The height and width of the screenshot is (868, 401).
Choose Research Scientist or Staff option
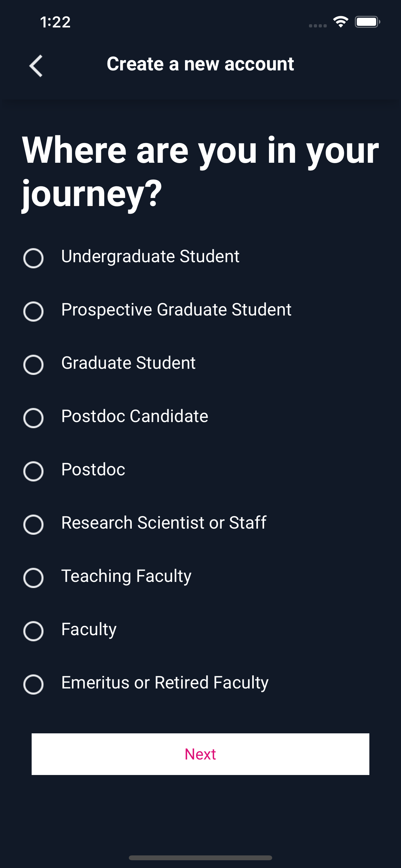coord(33,524)
